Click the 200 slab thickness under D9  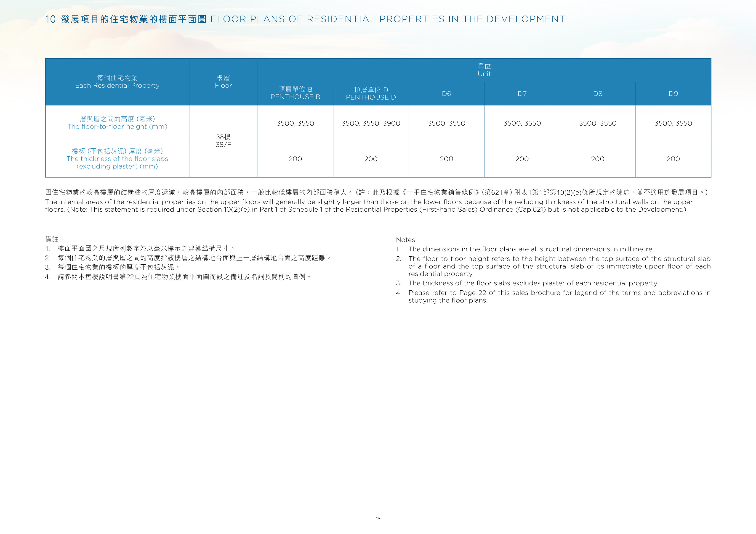(x=673, y=159)
